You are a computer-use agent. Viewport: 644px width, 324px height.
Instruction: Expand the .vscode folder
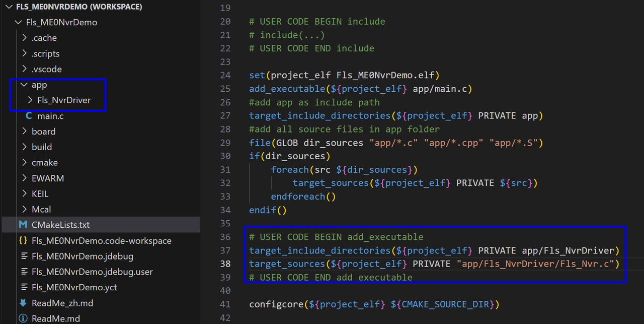pos(46,69)
